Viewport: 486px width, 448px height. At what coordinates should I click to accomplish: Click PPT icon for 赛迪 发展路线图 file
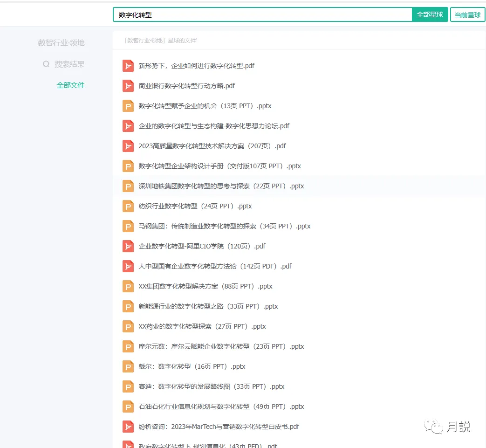tap(128, 386)
